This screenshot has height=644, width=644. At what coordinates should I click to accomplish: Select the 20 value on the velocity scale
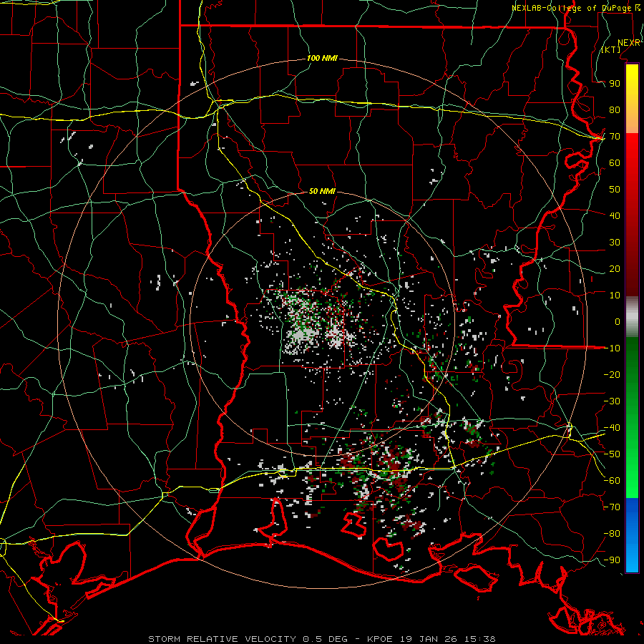click(x=615, y=269)
